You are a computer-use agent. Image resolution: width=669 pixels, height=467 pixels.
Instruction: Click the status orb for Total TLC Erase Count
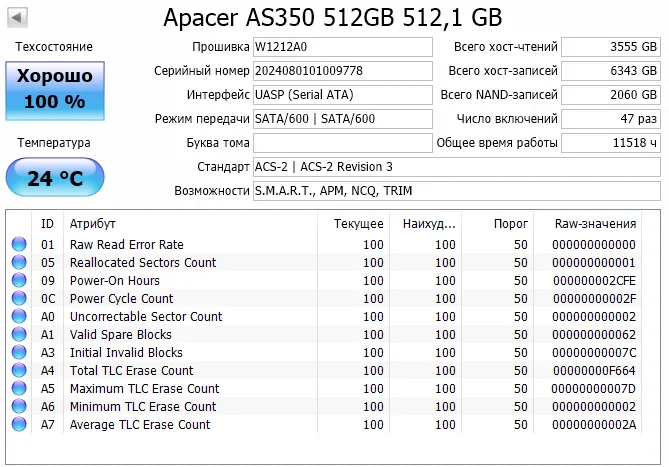click(x=19, y=370)
